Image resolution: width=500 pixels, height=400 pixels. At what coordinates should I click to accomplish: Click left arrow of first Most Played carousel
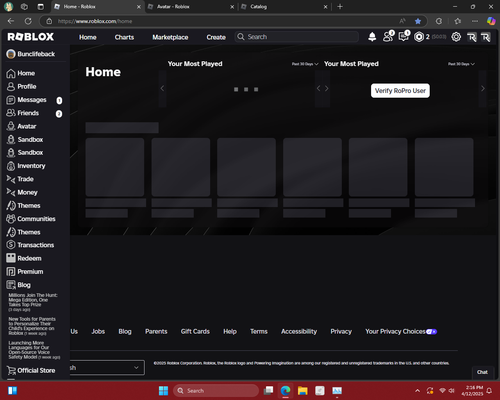tap(162, 89)
